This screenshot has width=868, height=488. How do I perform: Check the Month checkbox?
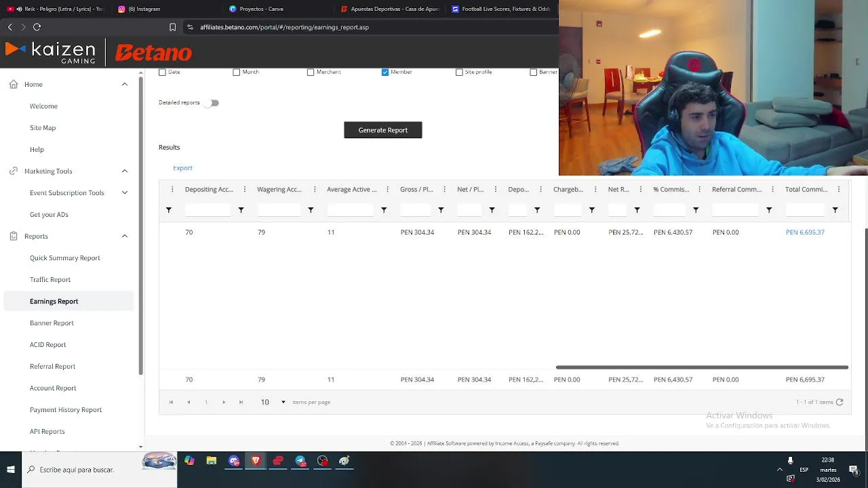[237, 72]
